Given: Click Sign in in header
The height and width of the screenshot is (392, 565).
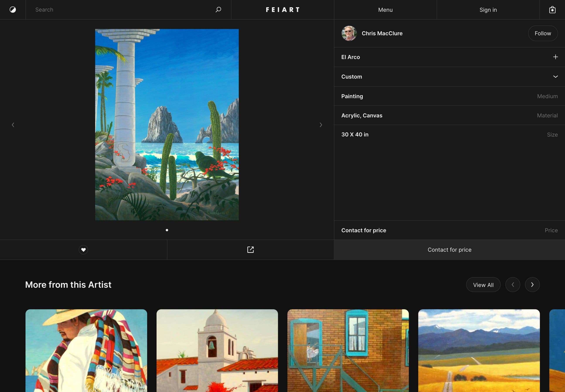Looking at the screenshot, I should pos(488,10).
